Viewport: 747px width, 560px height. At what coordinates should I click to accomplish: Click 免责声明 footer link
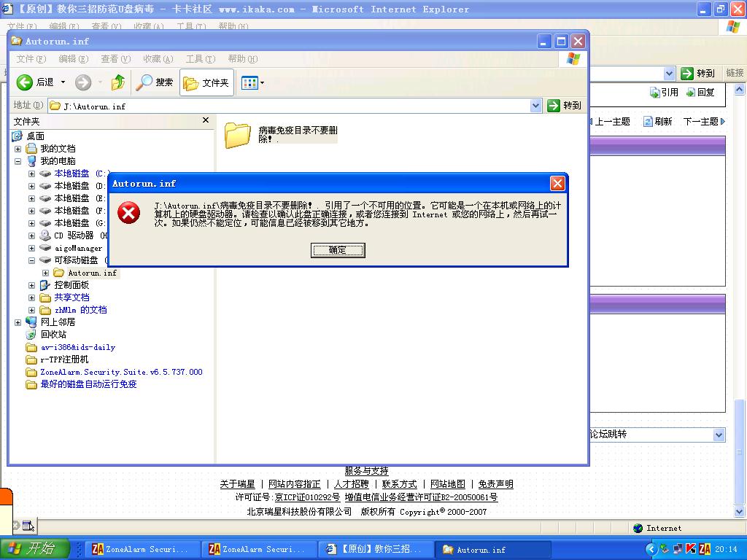(495, 484)
